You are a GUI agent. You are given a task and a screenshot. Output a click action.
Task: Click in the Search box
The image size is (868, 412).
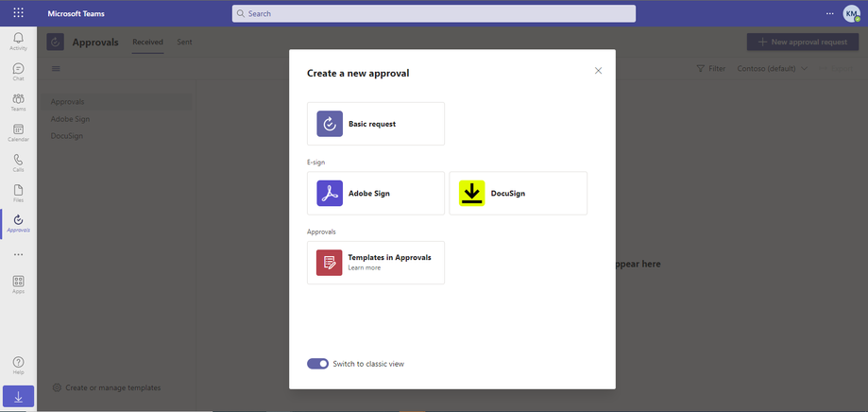434,13
